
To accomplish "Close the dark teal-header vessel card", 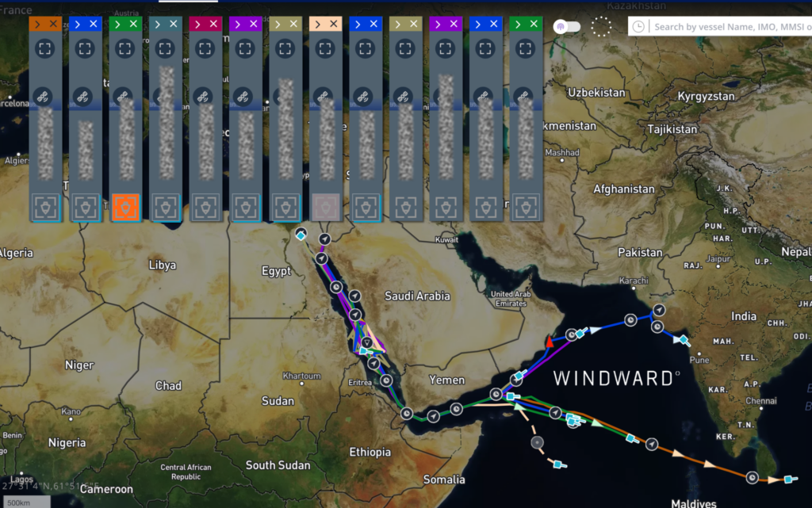I will point(174,24).
